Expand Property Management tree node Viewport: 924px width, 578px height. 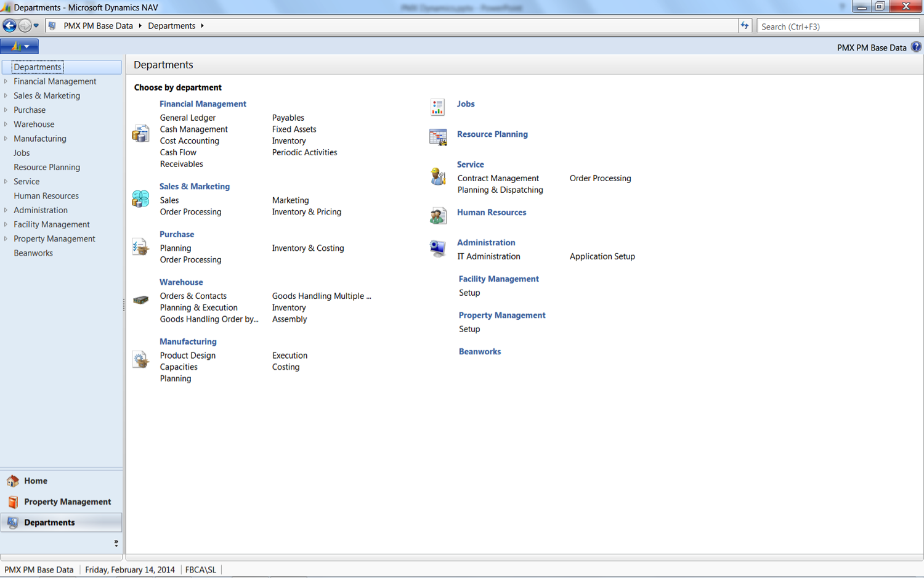tap(6, 238)
